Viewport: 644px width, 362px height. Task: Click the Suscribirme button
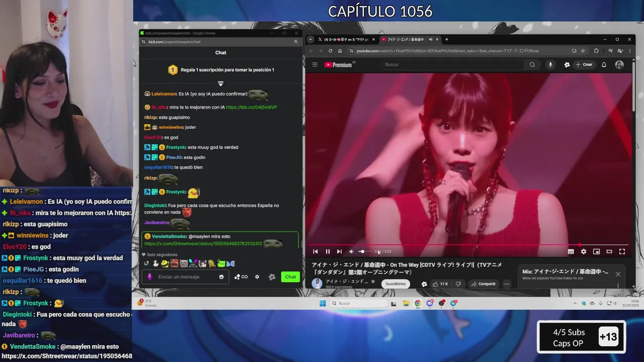tap(395, 284)
